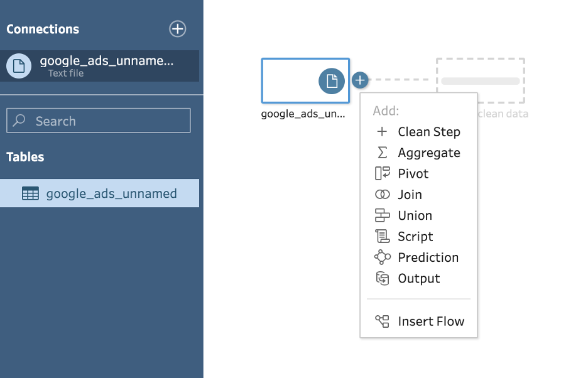Select the google_ads_unnamed table item
The width and height of the screenshot is (588, 378).
111,193
